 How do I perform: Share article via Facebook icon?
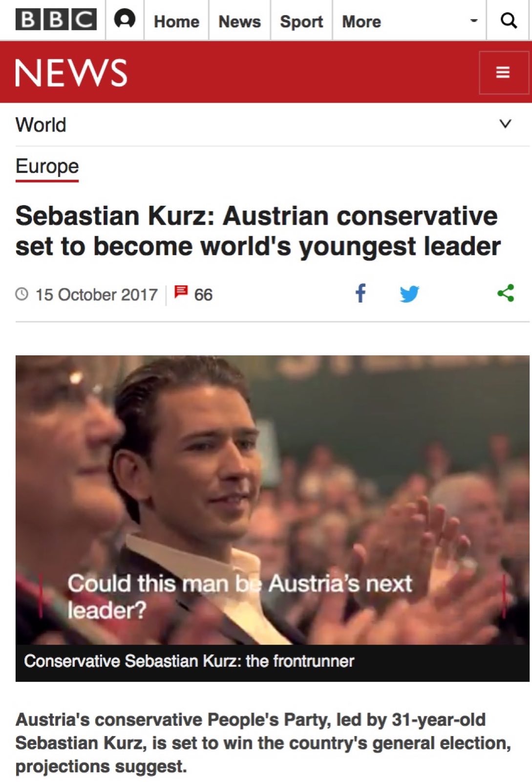[x=360, y=293]
